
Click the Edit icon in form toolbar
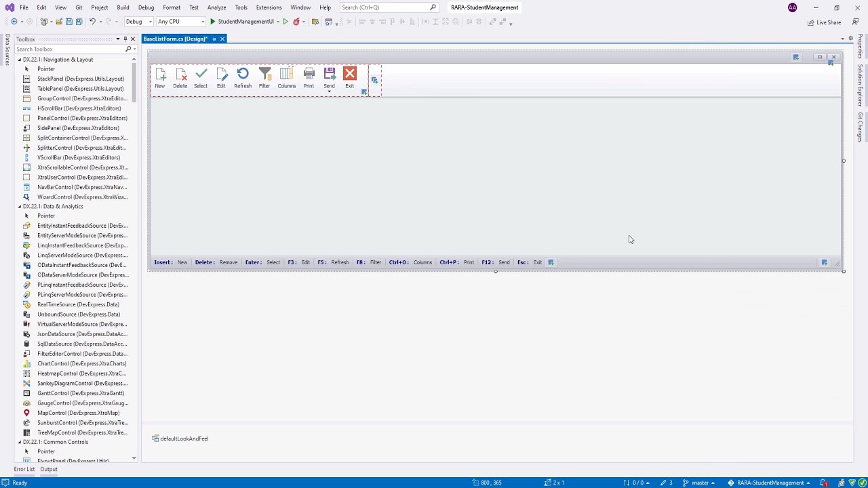pyautogui.click(x=222, y=74)
